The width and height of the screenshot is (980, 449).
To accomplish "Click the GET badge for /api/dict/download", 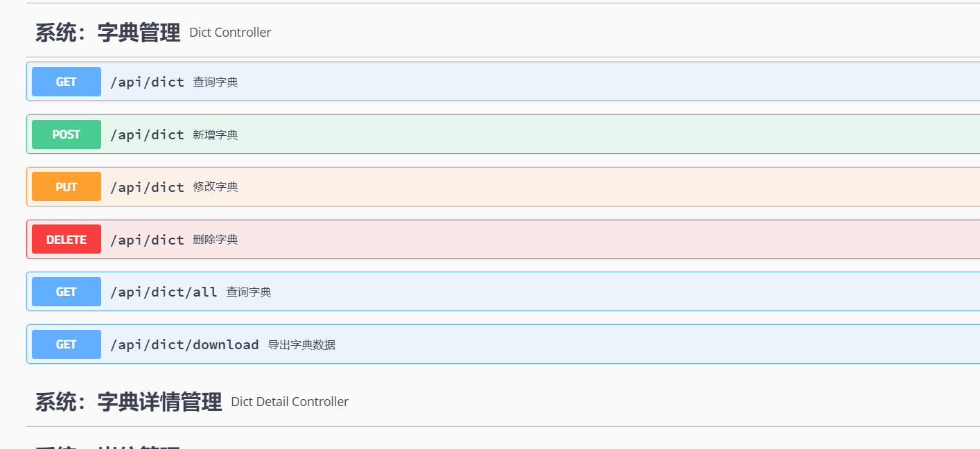I will [67, 344].
